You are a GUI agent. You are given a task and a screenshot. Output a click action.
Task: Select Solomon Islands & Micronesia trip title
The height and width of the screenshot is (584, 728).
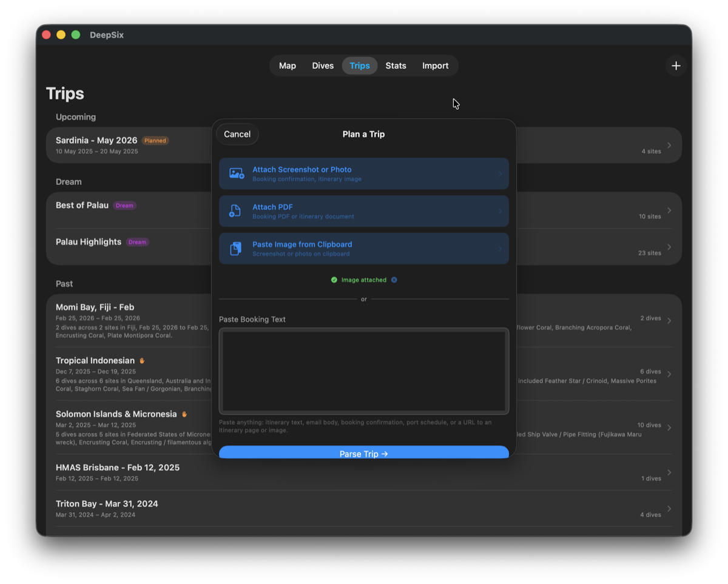pyautogui.click(x=116, y=414)
